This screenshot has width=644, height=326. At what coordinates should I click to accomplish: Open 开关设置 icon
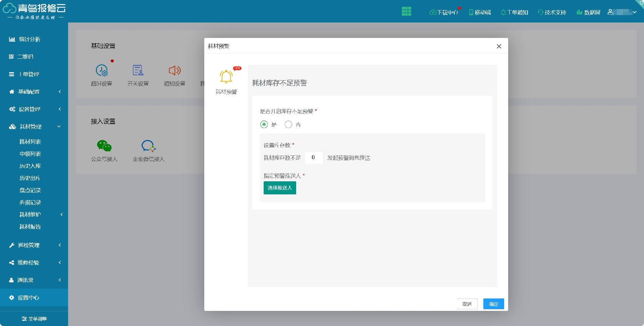click(x=138, y=71)
